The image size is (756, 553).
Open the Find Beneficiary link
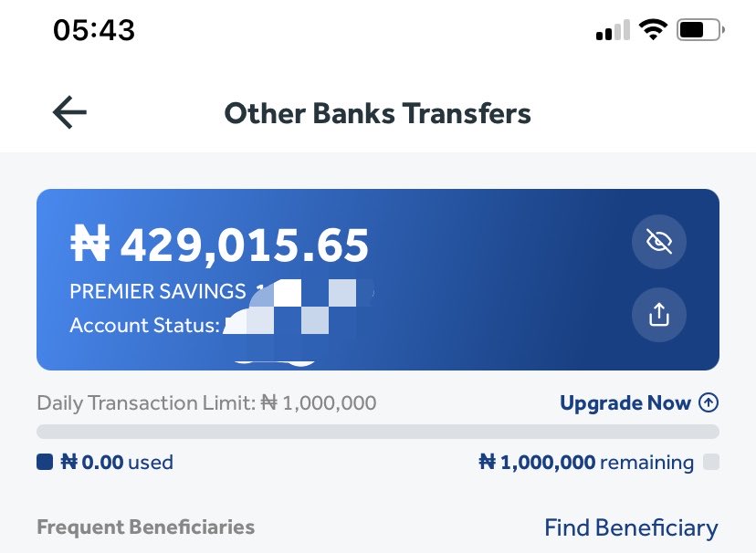point(631,527)
